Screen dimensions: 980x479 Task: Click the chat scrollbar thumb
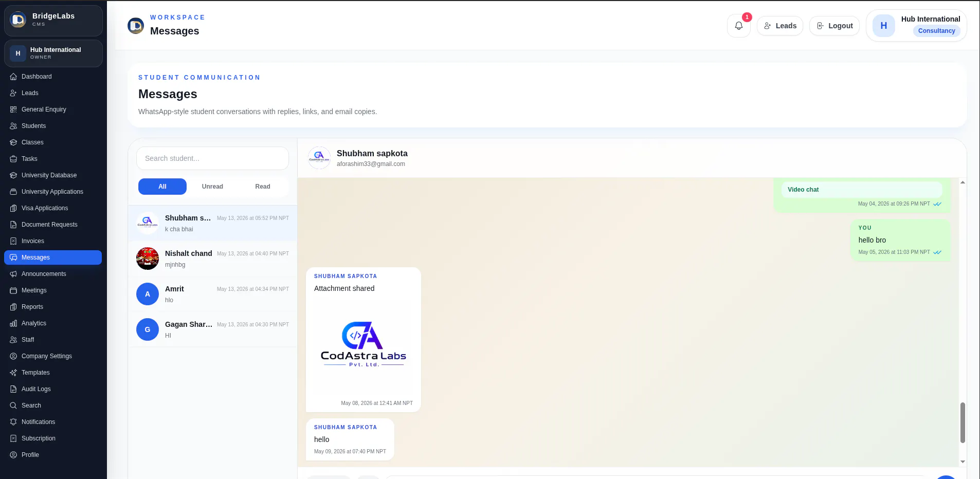tap(963, 423)
